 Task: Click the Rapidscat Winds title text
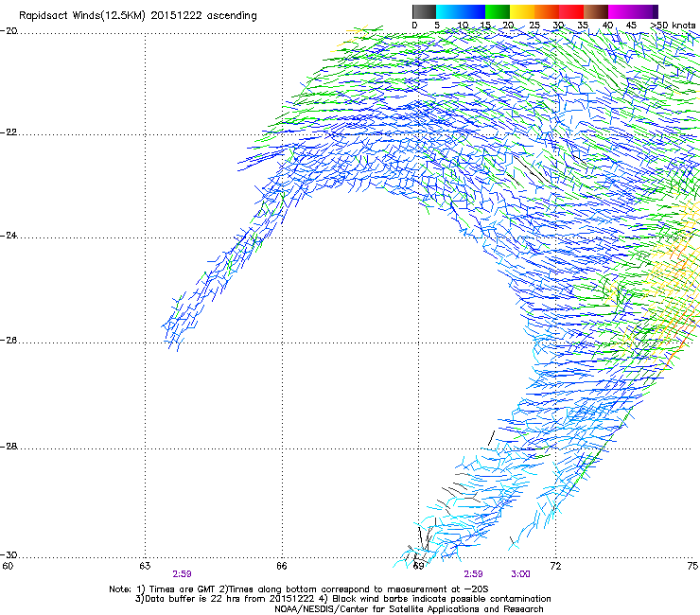point(138,16)
